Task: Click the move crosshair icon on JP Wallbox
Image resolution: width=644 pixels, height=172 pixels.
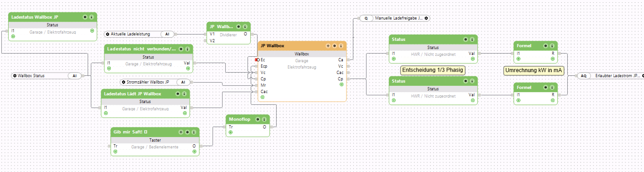Action: 328,46
